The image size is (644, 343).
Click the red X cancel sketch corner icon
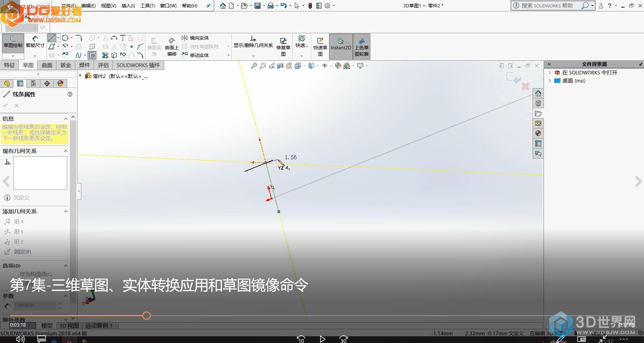(x=525, y=87)
